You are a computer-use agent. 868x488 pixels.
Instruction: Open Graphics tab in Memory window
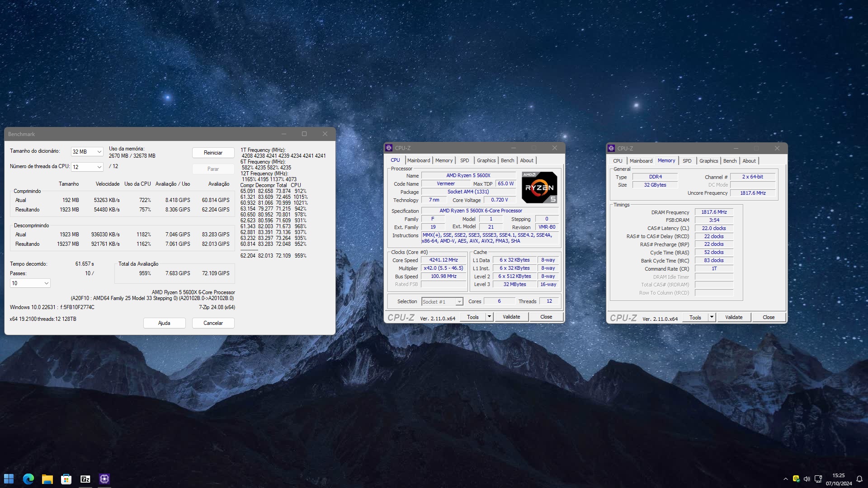click(x=709, y=161)
